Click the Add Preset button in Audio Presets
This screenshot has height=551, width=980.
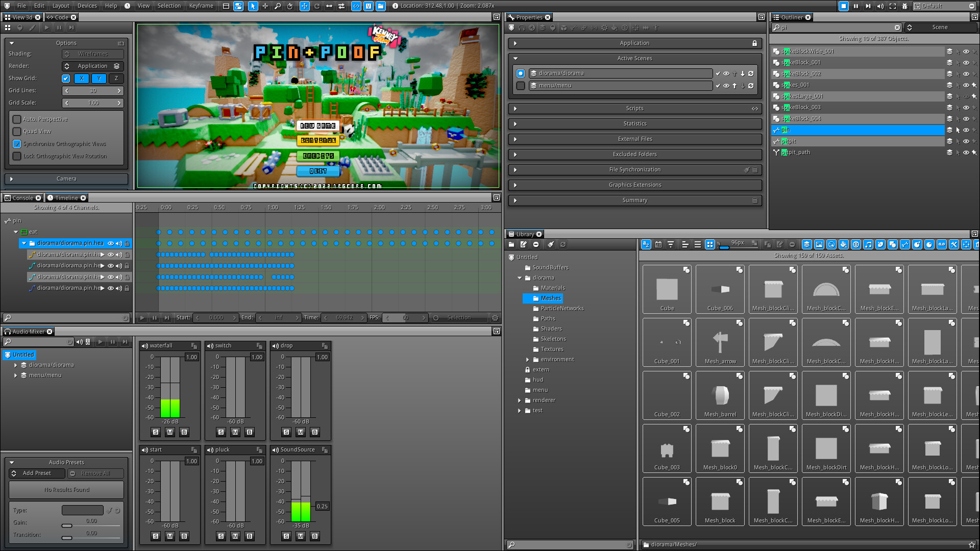pyautogui.click(x=36, y=473)
